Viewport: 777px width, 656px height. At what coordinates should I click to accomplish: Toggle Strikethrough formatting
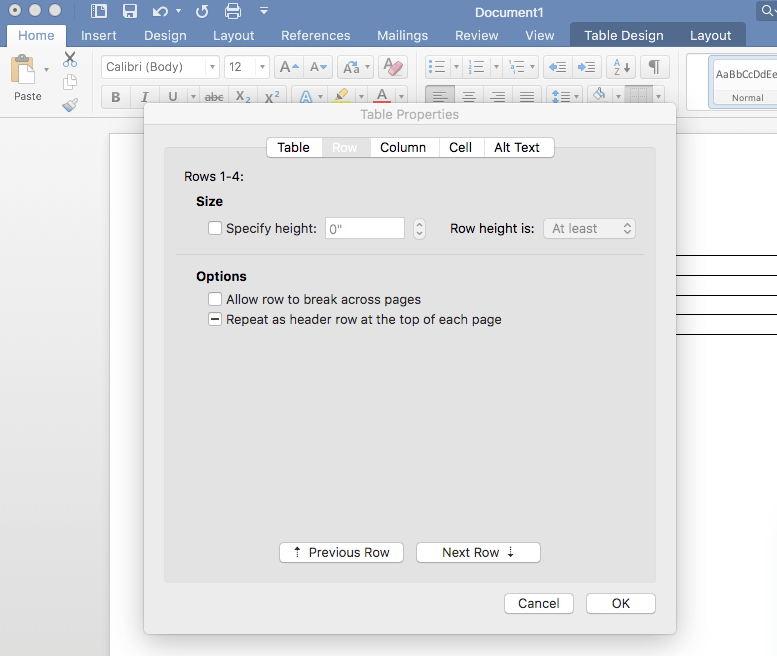tap(214, 97)
